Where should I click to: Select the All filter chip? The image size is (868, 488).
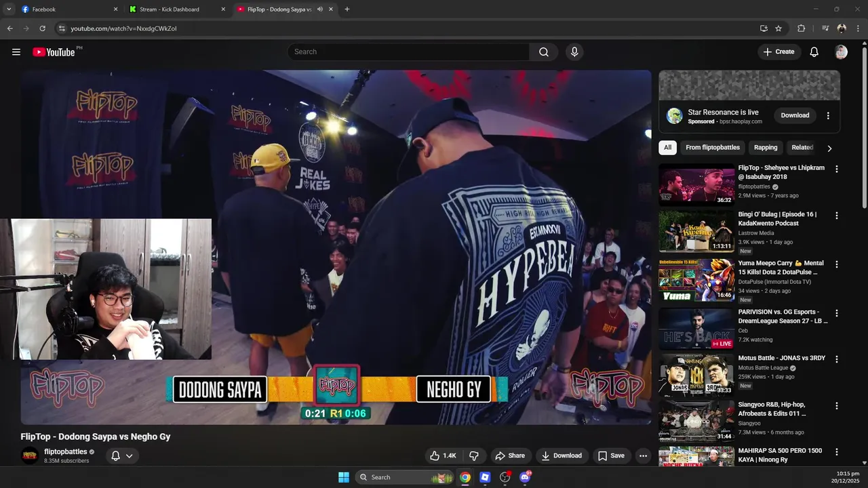(x=668, y=148)
